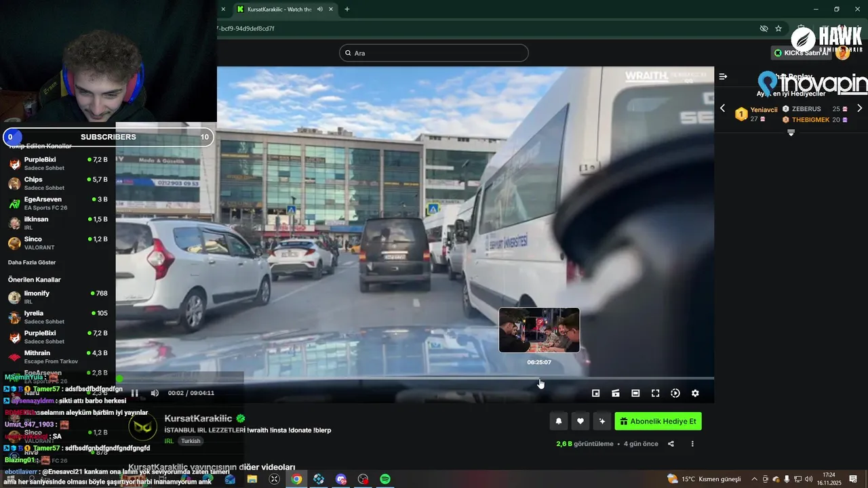Open Xbox app in taskbar
This screenshot has width=868, height=488.
274,479
